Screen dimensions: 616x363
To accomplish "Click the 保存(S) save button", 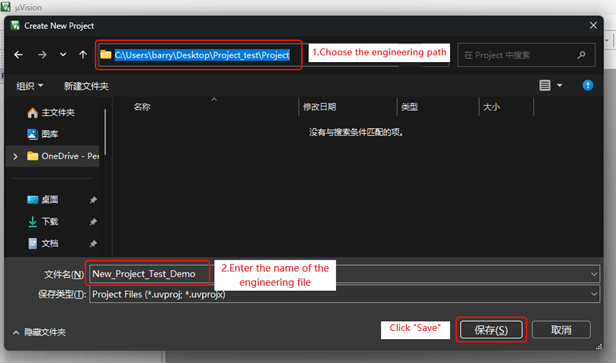I will (491, 330).
